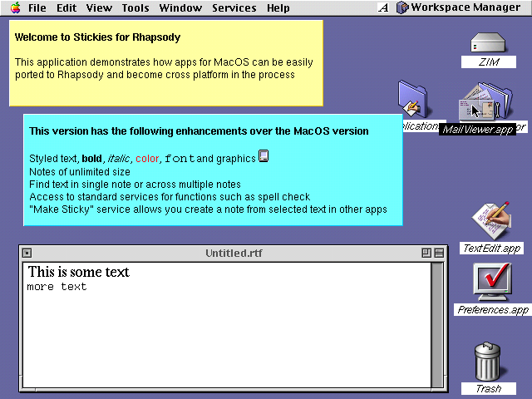The width and height of the screenshot is (532, 399).
Task: Click the small graphic icon in blue sticky
Action: click(264, 156)
